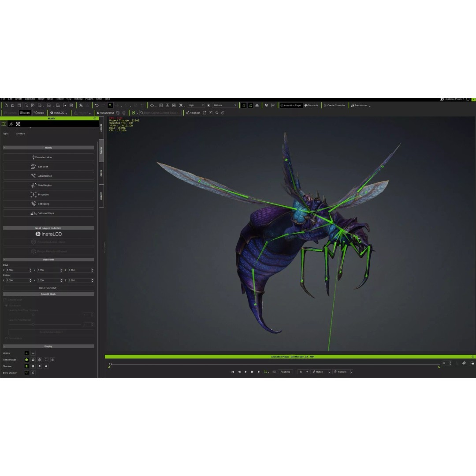Step to the next frame

[252, 372]
